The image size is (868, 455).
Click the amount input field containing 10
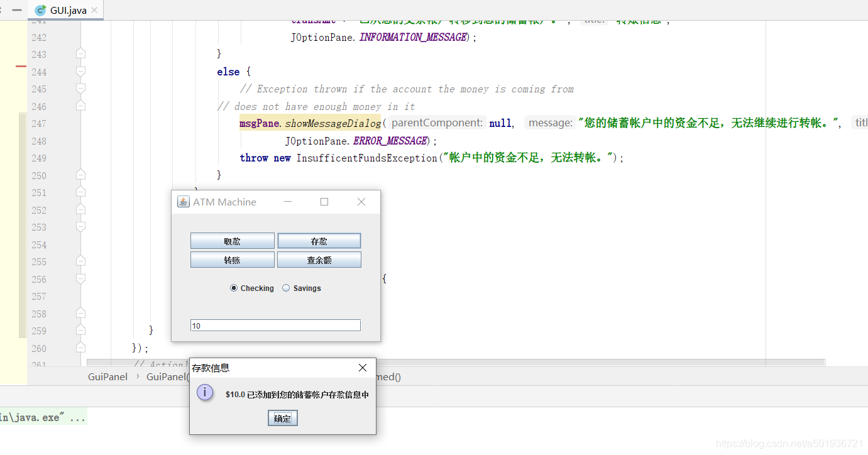275,326
